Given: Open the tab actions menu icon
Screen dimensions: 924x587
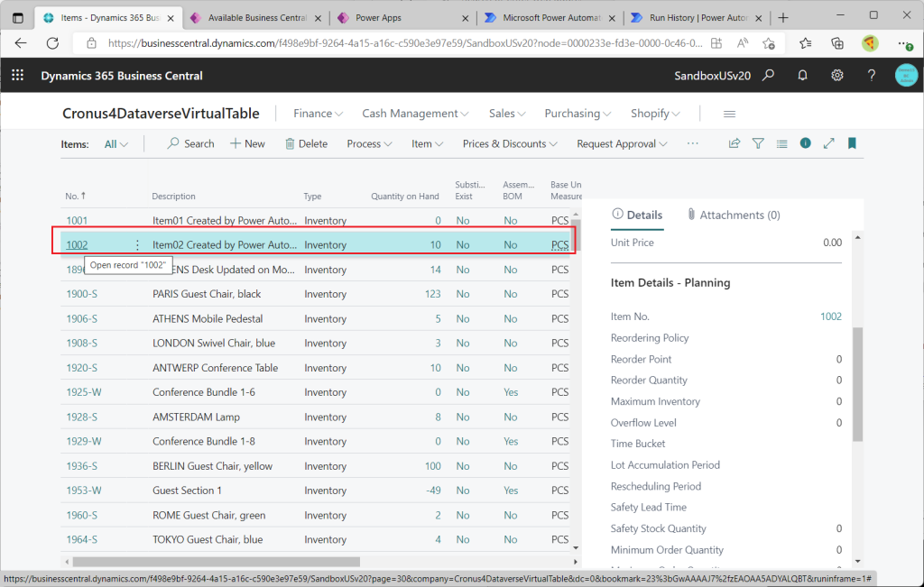Looking at the screenshot, I should [18, 18].
